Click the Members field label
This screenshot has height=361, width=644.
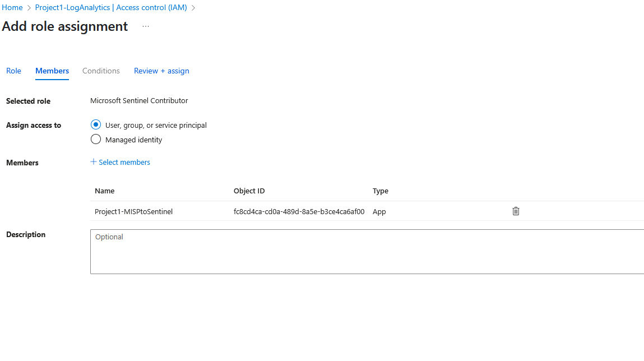click(22, 163)
